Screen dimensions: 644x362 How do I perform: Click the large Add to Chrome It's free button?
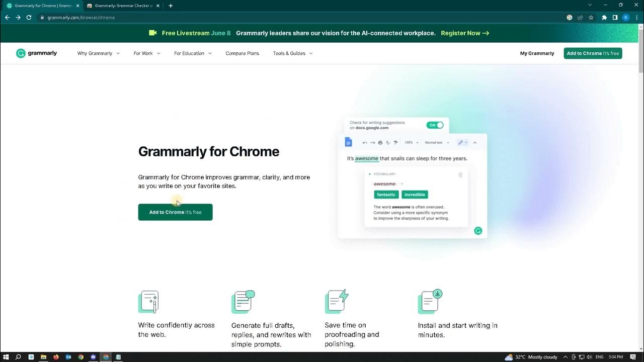pos(176,212)
